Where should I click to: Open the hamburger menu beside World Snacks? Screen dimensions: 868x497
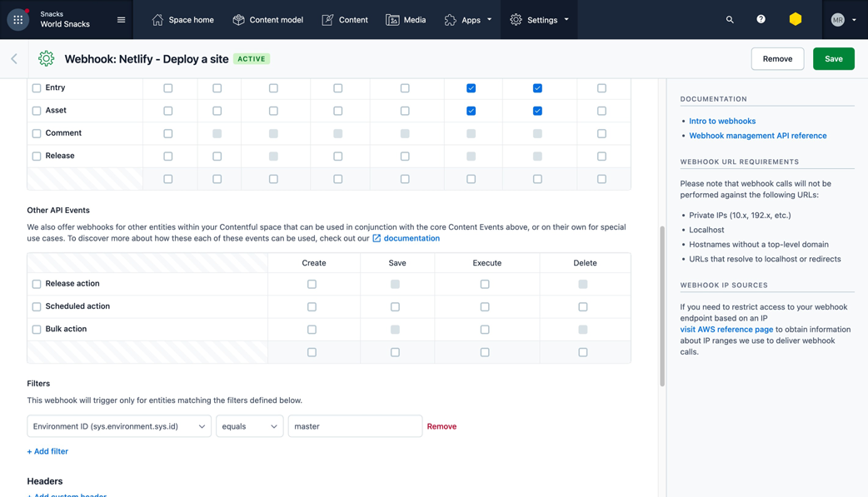[x=122, y=20]
